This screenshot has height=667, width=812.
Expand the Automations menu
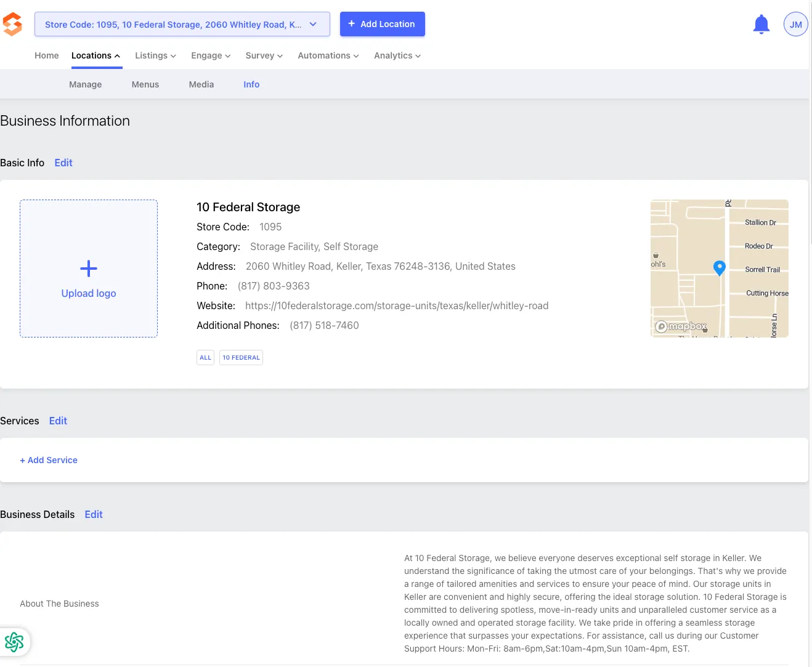point(328,55)
